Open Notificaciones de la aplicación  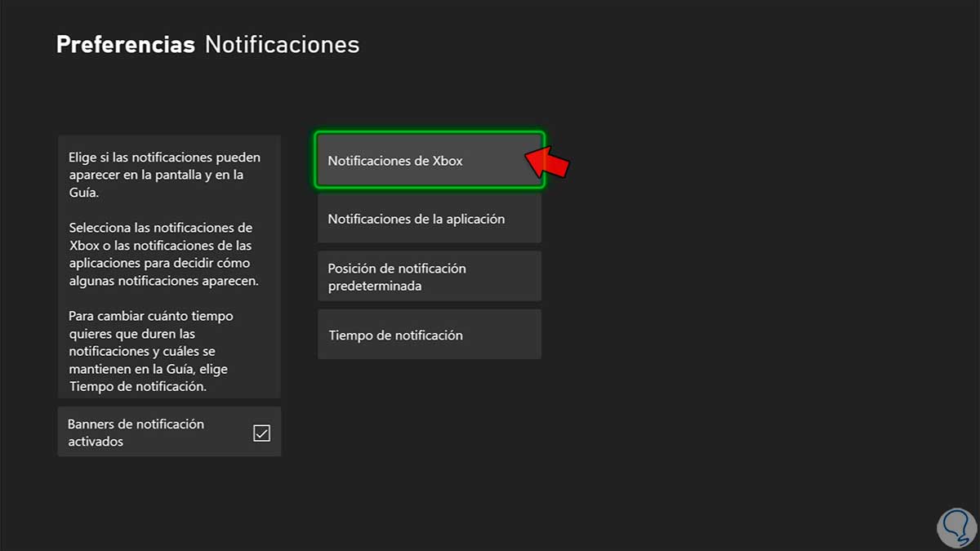[x=430, y=219]
